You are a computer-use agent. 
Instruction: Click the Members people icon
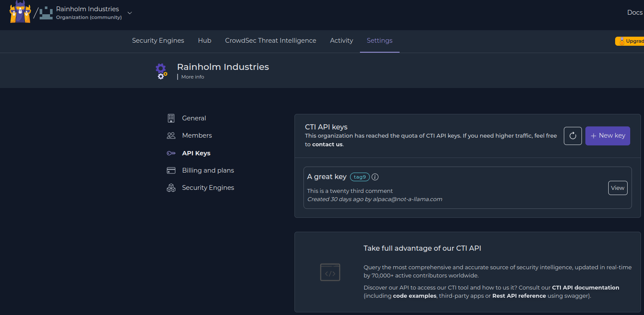171,135
